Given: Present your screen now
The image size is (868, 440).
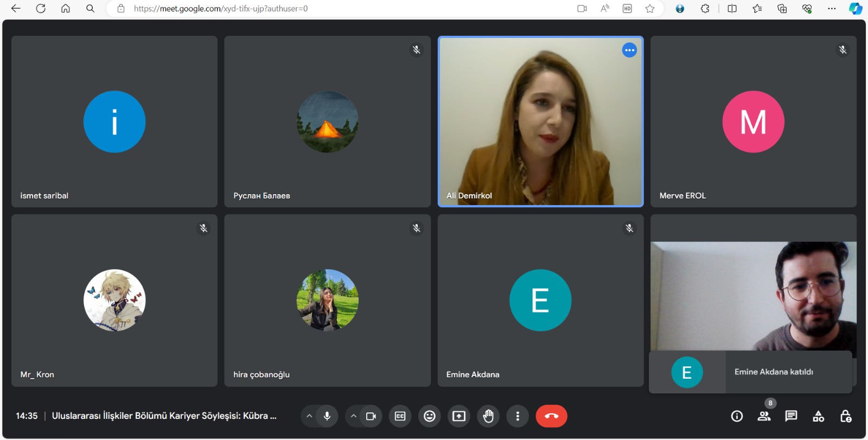Looking at the screenshot, I should click(x=459, y=416).
